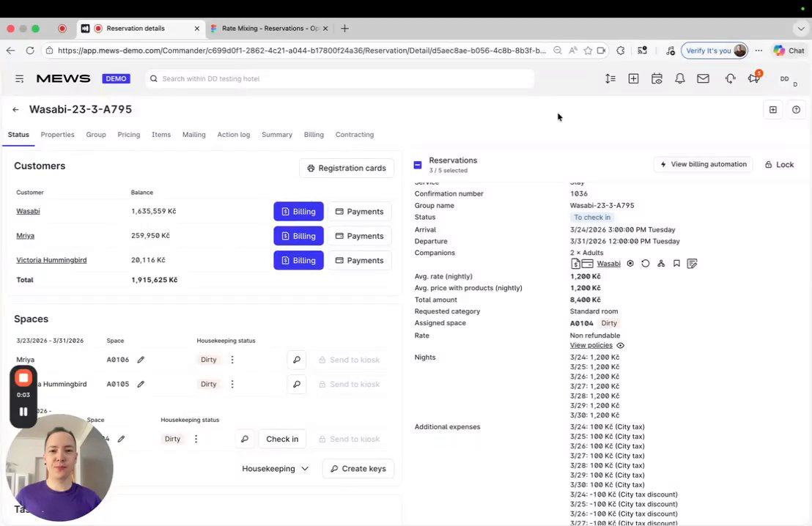The height and width of the screenshot is (526, 812).
Task: Open the timeline view icon in header
Action: [610, 78]
